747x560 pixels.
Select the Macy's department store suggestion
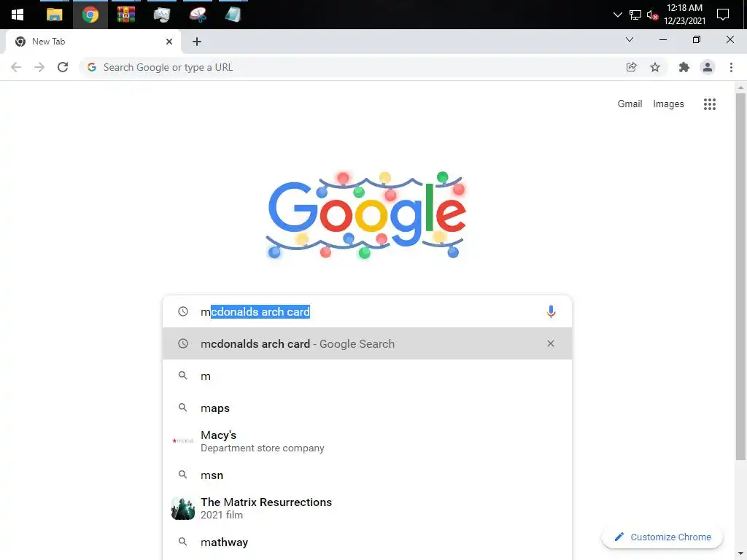[367, 441]
